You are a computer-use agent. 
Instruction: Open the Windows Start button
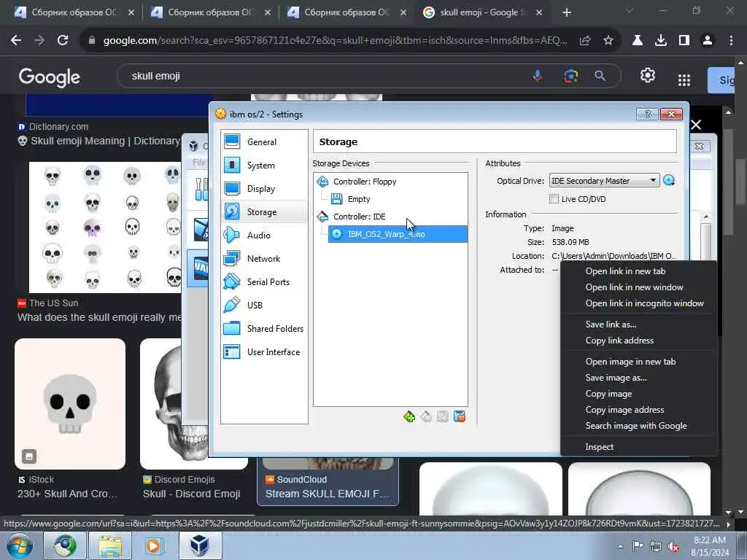[x=19, y=545]
